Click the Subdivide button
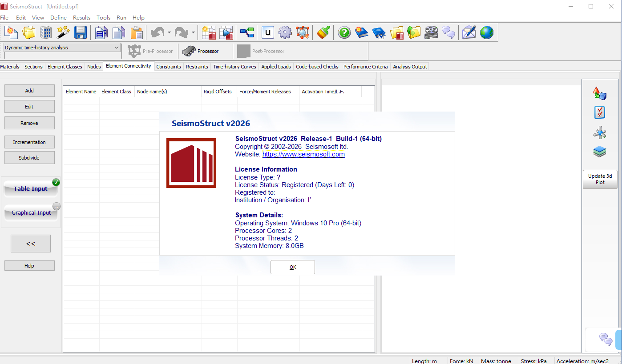This screenshot has width=622, height=364. (29, 158)
